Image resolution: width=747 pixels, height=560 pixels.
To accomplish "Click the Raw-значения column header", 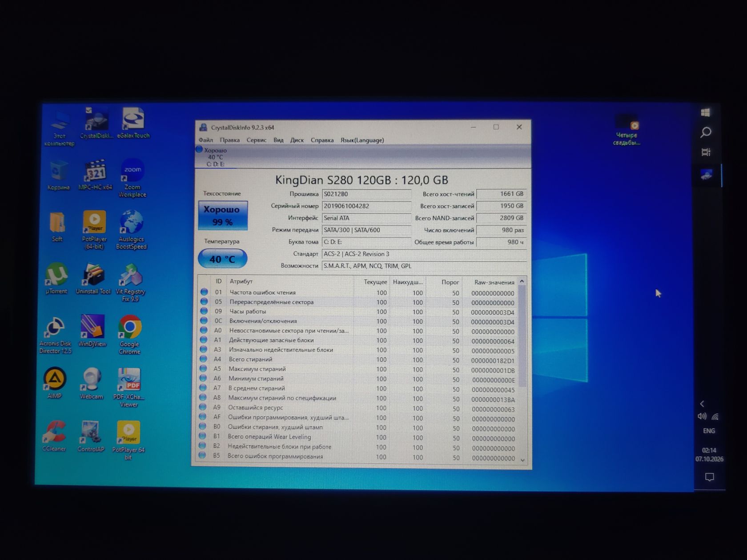I will click(x=490, y=282).
